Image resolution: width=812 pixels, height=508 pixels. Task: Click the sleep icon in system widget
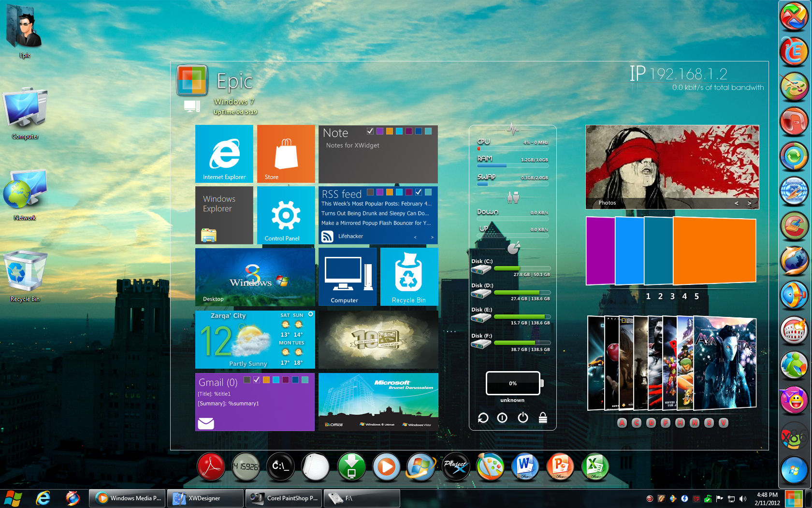502,418
